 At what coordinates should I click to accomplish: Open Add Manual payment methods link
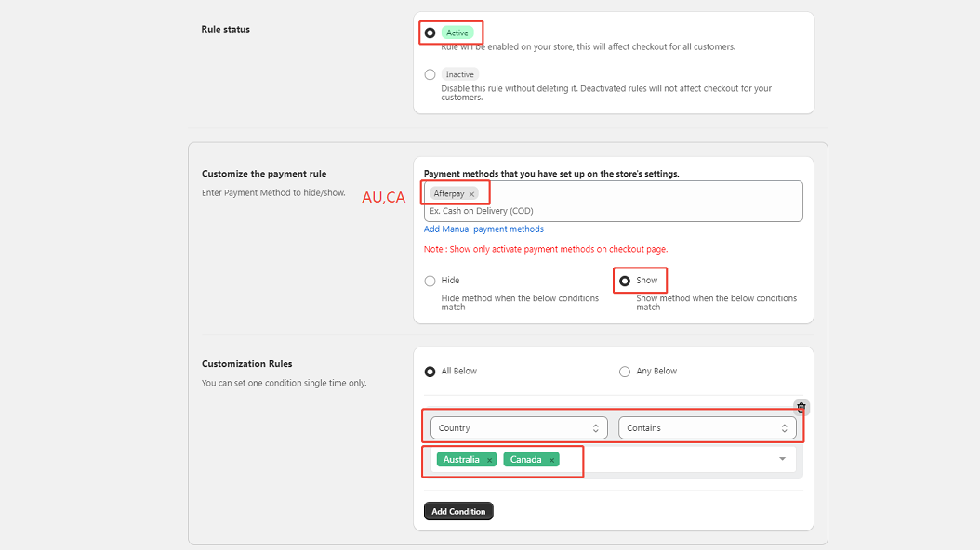click(x=483, y=229)
